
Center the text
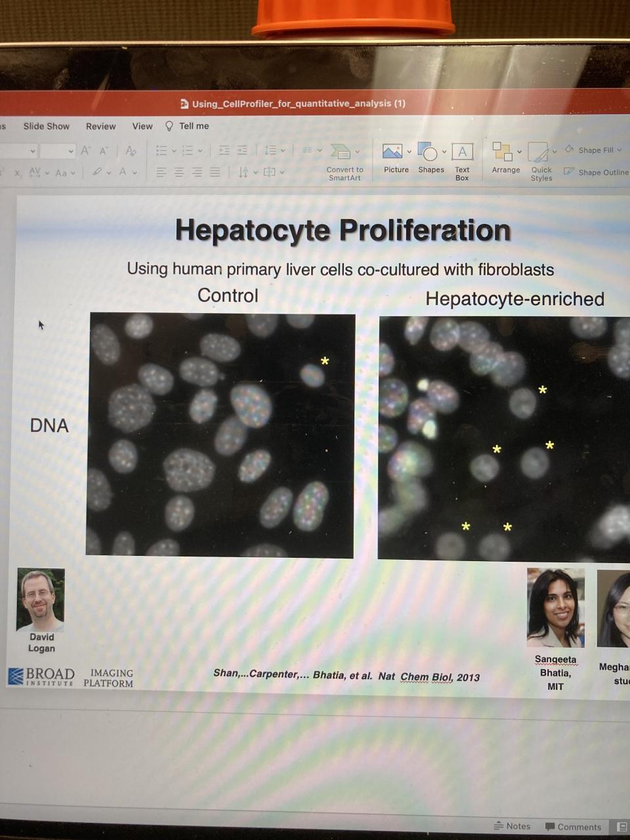179,172
